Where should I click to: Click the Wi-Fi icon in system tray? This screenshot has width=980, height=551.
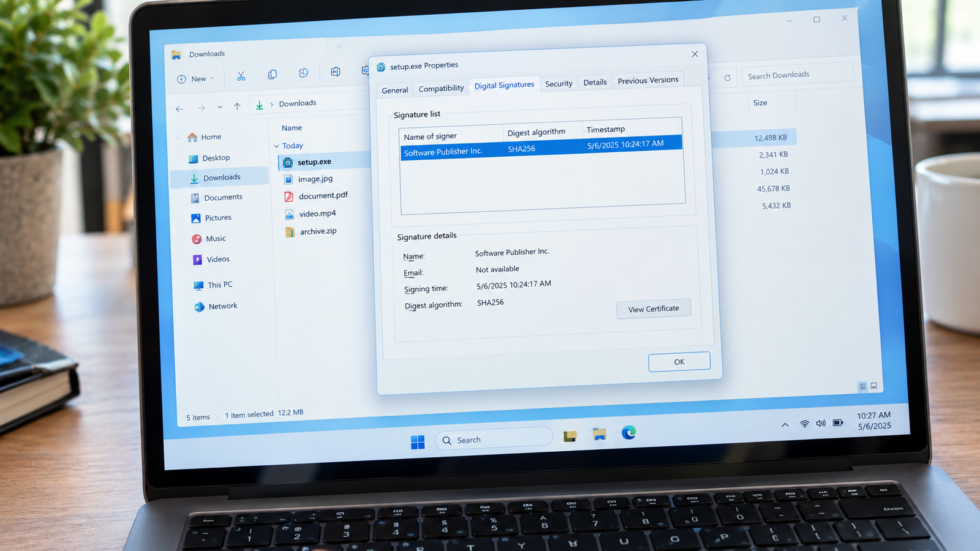804,424
